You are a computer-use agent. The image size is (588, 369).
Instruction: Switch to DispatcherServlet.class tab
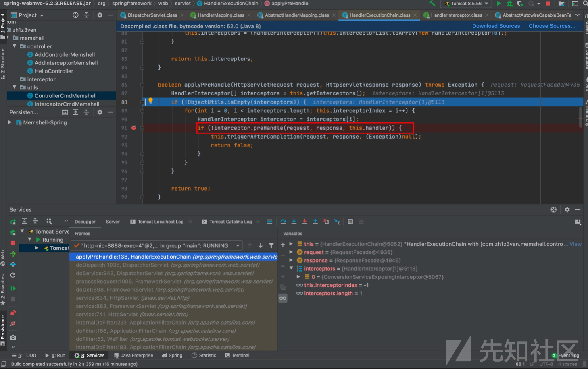152,15
